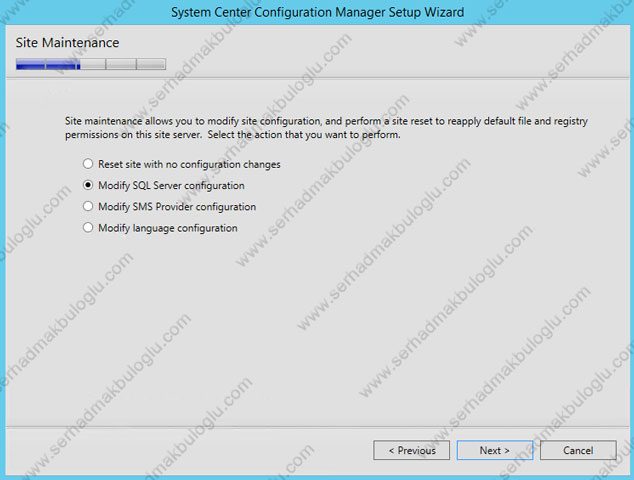Click the Setup Wizard window title bar
Viewport: 634px width, 480px height.
[316, 13]
